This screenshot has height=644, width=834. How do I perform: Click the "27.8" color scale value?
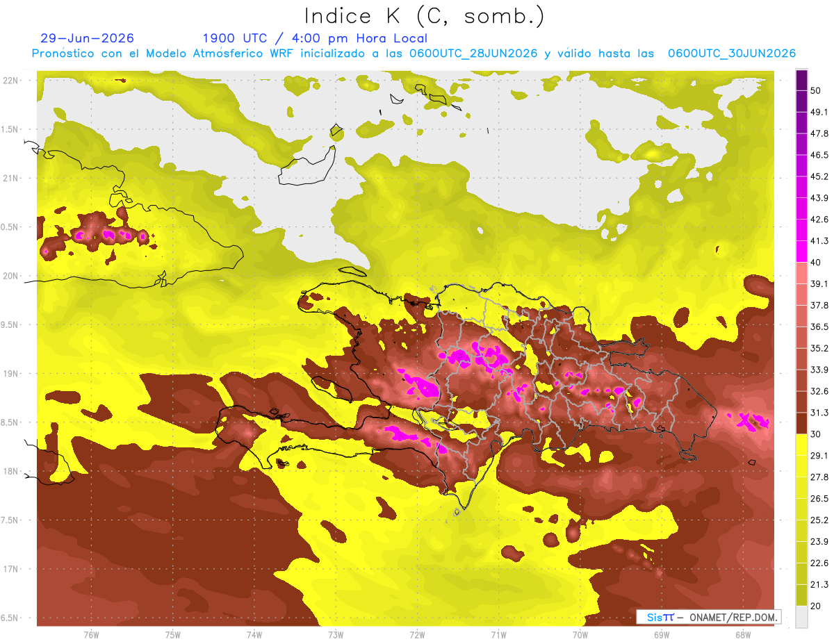[x=819, y=477]
